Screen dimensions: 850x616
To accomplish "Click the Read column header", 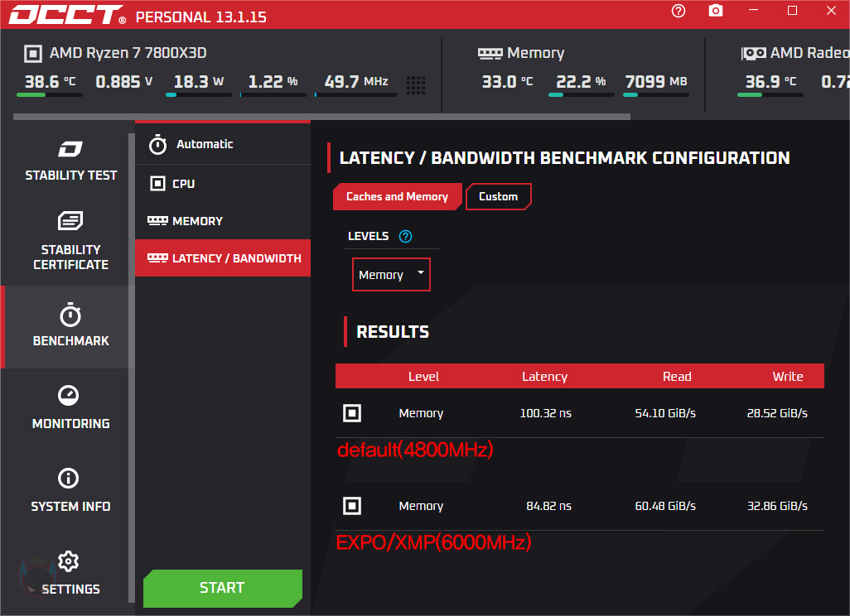I will point(677,377).
